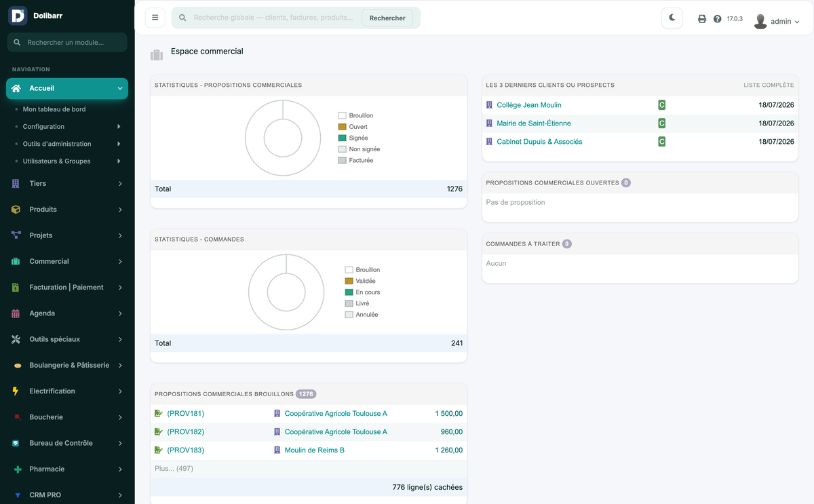814x504 pixels.
Task: Click the Electrification lightning bolt icon
Action: [x=16, y=391]
